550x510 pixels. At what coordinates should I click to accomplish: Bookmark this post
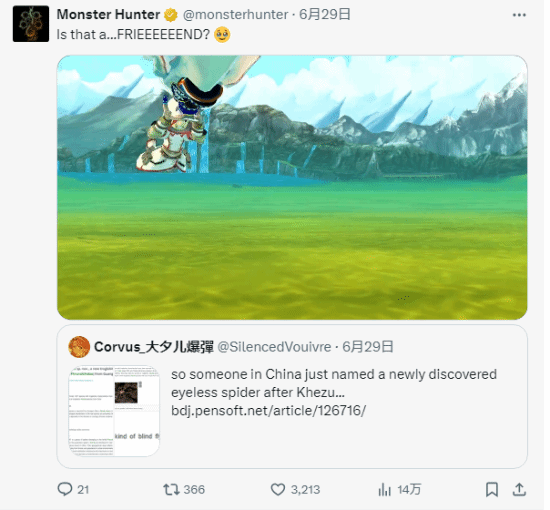tap(492, 489)
